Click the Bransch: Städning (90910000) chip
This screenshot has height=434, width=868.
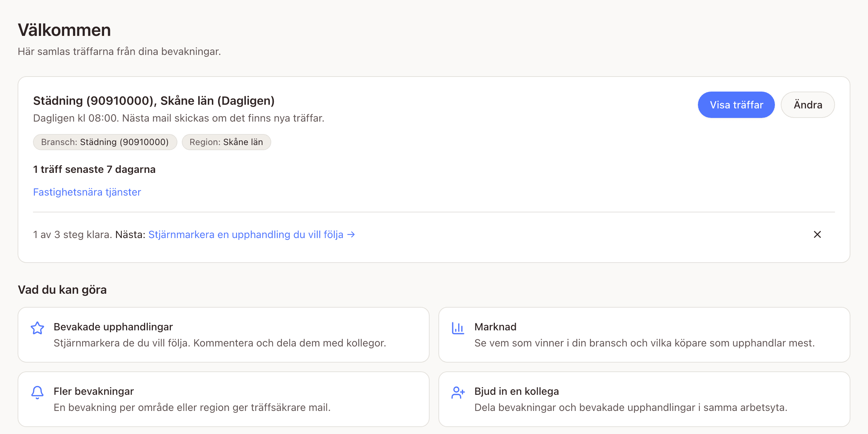[x=105, y=142]
